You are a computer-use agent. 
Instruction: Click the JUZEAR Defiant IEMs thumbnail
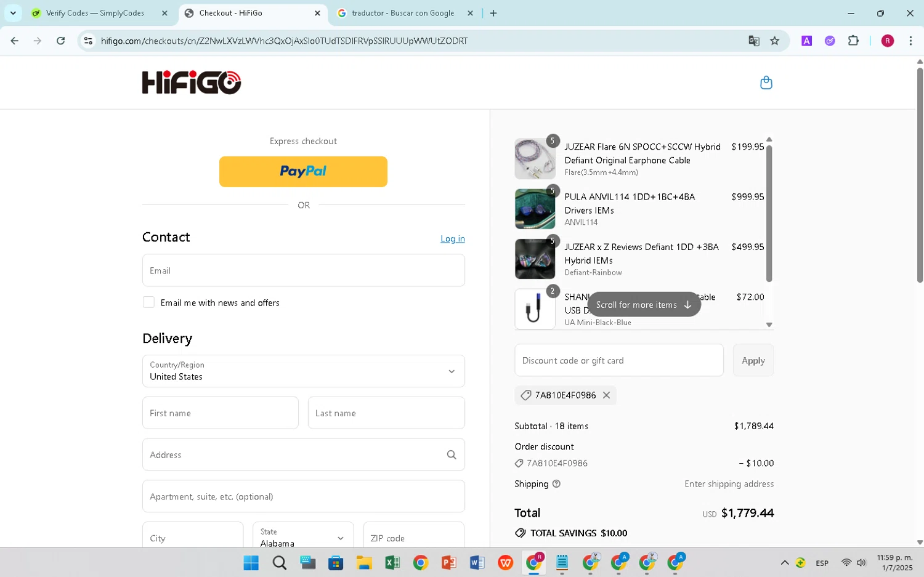[x=535, y=259]
